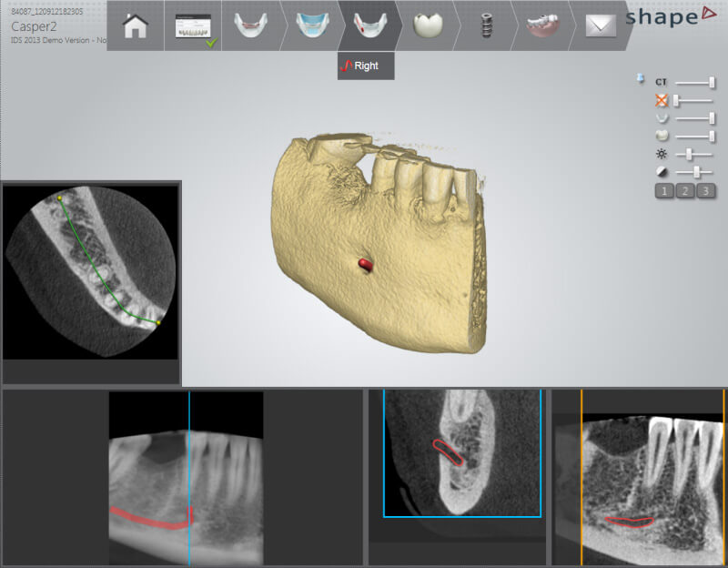Open the crown design step
This screenshot has height=568, width=728.
coord(428,25)
